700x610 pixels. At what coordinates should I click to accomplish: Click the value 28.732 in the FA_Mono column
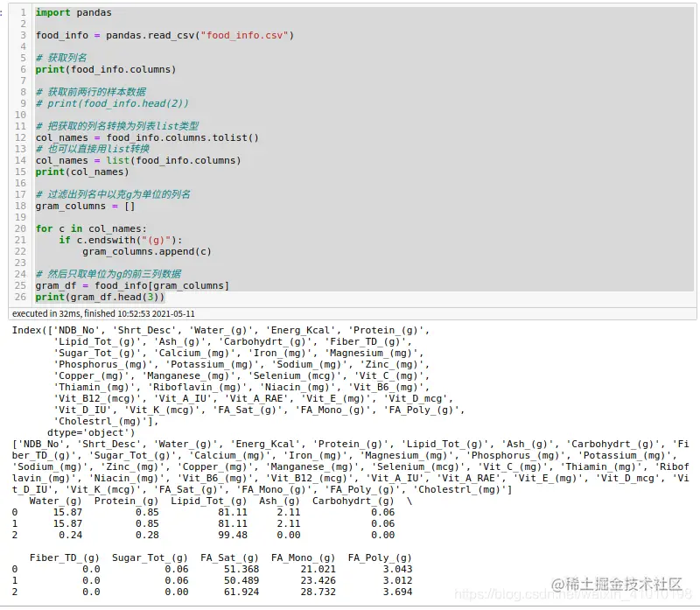point(318,592)
